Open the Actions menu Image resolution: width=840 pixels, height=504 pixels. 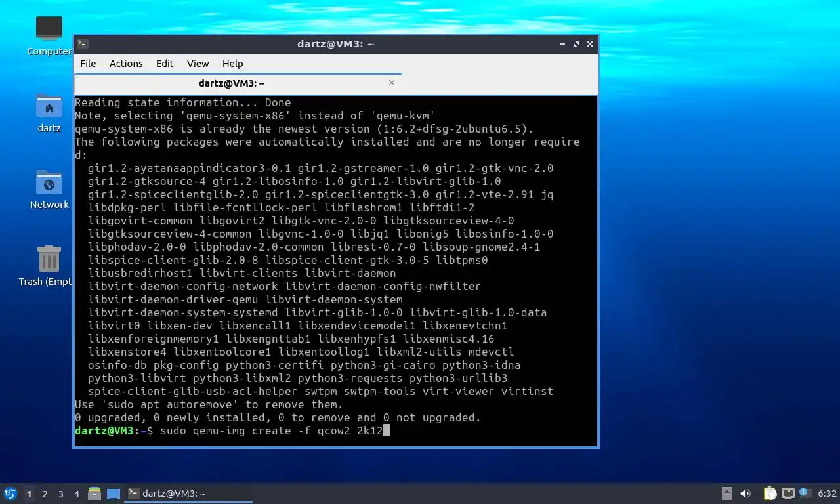coord(126,64)
